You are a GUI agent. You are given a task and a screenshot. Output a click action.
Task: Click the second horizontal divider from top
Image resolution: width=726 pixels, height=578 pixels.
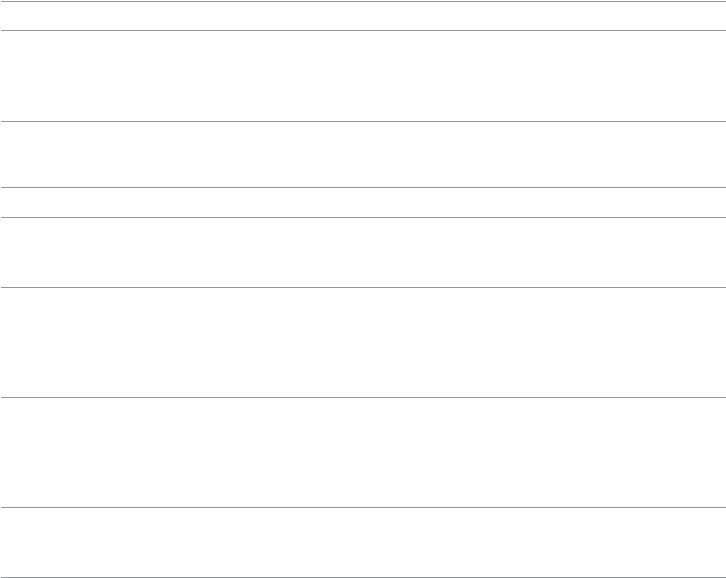coord(363,31)
